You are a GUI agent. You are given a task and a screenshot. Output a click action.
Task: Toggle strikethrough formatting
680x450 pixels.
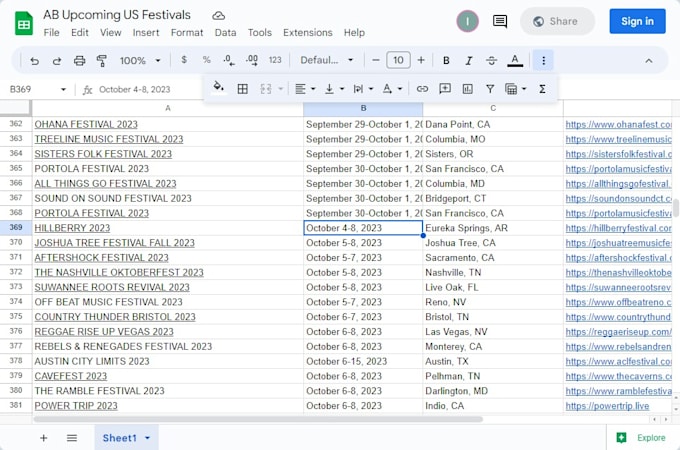click(x=491, y=61)
